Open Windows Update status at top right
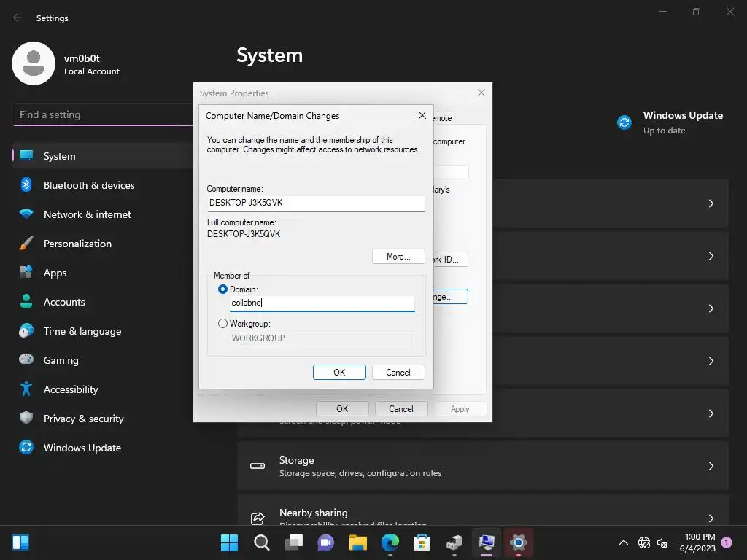The height and width of the screenshot is (560, 747). pyautogui.click(x=670, y=122)
